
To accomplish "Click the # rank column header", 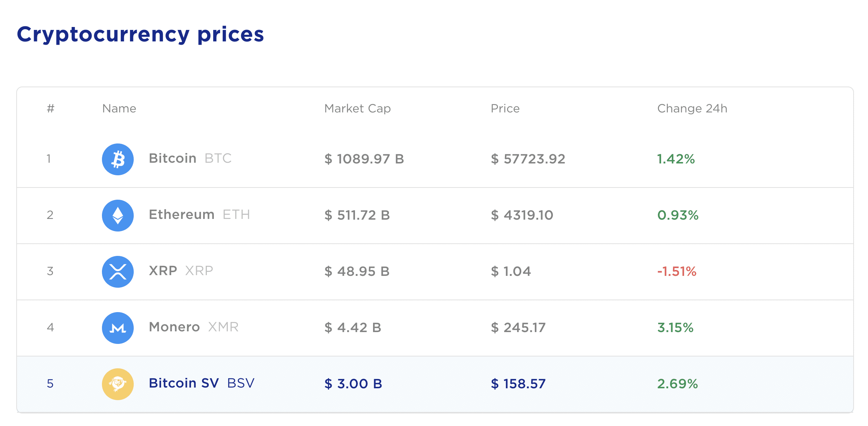I will 51,108.
